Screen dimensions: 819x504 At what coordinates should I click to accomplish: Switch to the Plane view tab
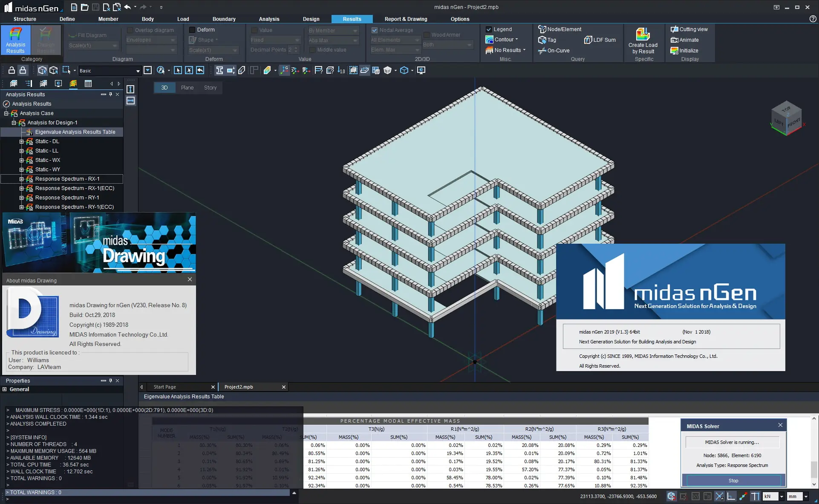click(187, 88)
